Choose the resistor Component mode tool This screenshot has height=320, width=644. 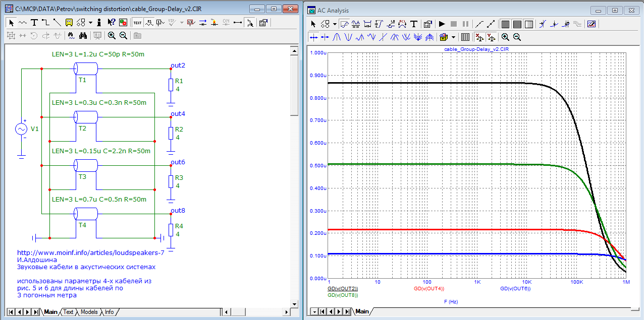pos(23,22)
